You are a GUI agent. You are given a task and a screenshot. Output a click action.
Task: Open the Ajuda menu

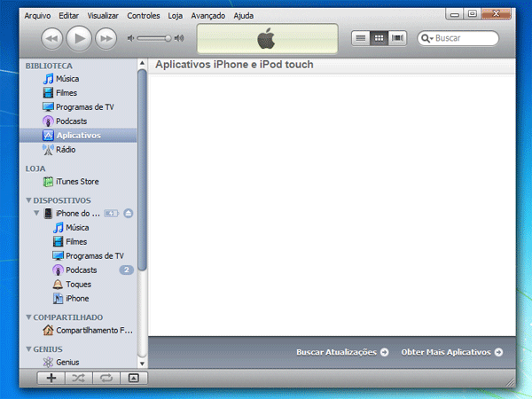coord(243,16)
